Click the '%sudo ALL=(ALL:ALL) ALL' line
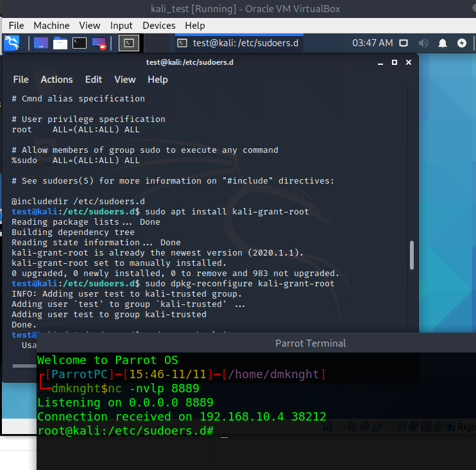 [x=76, y=160]
